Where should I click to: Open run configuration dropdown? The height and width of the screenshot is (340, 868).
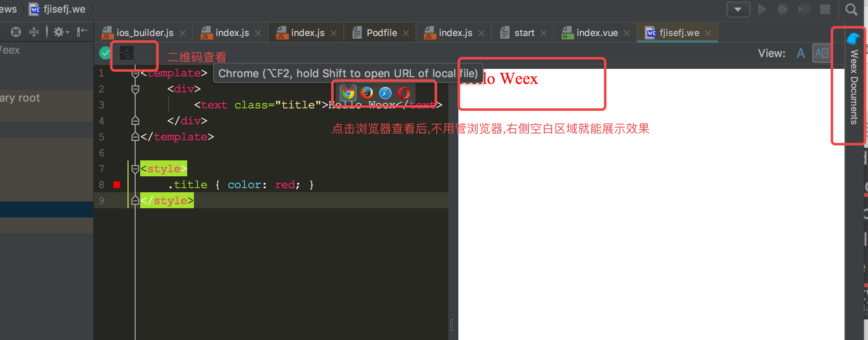[x=738, y=9]
